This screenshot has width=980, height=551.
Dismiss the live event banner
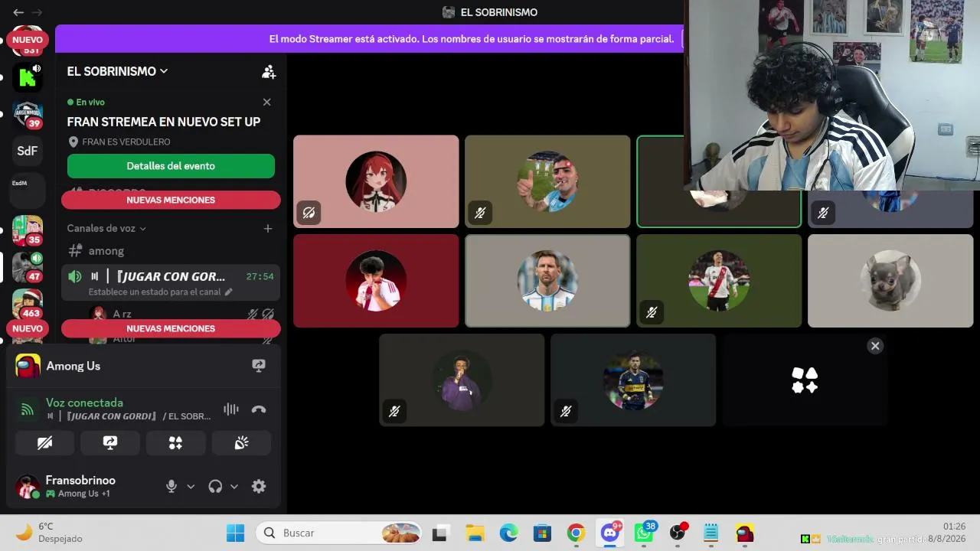click(266, 102)
